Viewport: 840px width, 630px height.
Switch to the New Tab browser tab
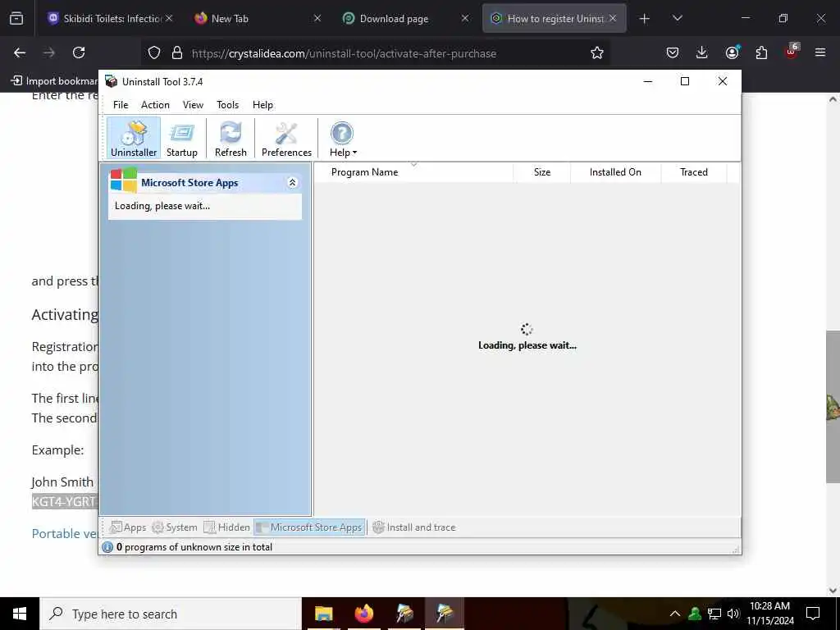[257, 18]
